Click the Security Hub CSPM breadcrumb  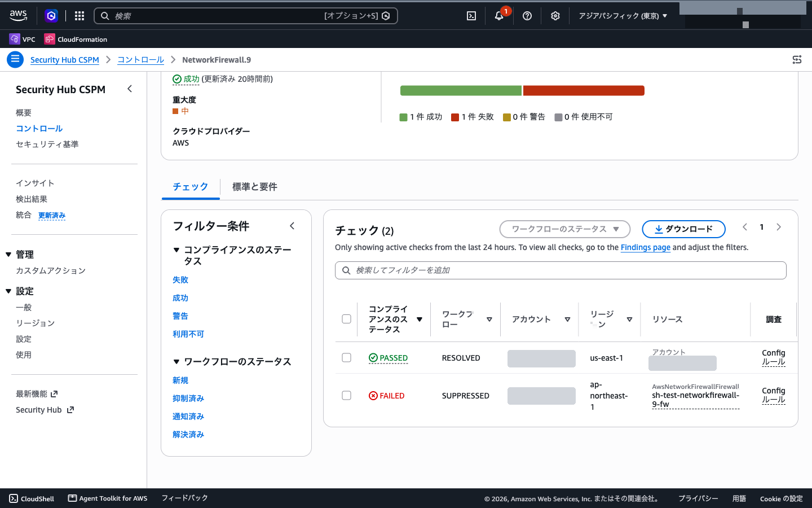[65, 60]
